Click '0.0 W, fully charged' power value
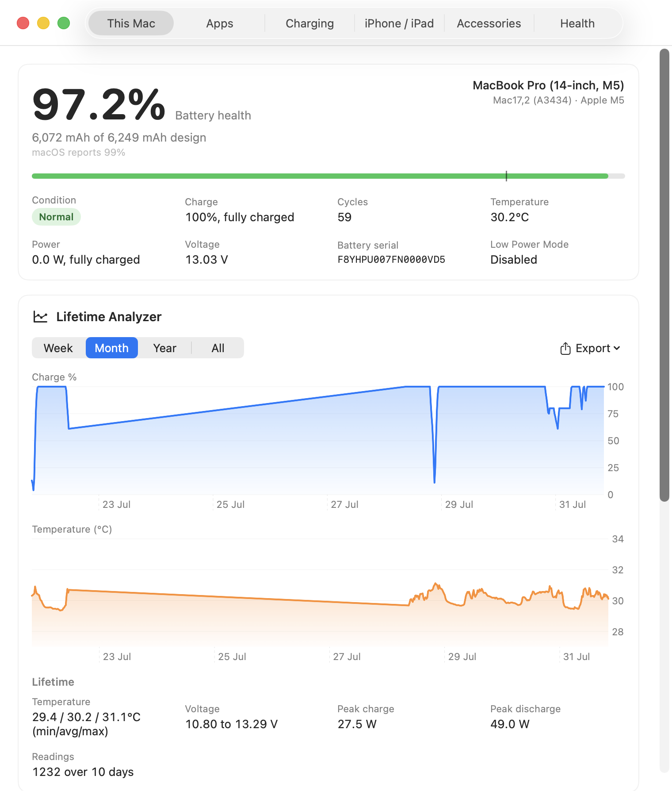This screenshot has width=672, height=791. [86, 260]
